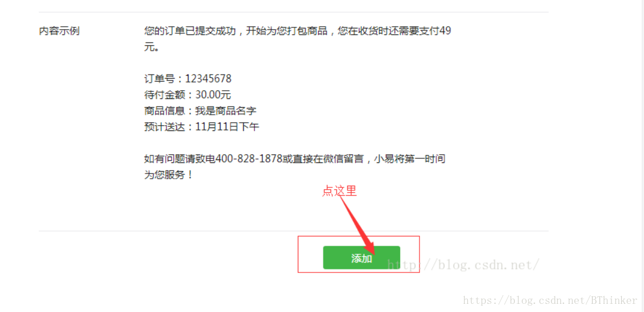This screenshot has height=312, width=644.
Task: Click the 49 payment amount in first line
Action: pyautogui.click(x=445, y=31)
